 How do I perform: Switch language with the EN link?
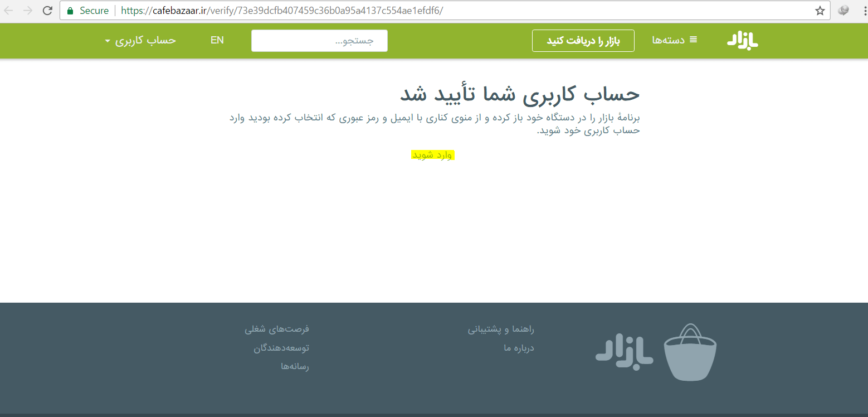click(217, 40)
